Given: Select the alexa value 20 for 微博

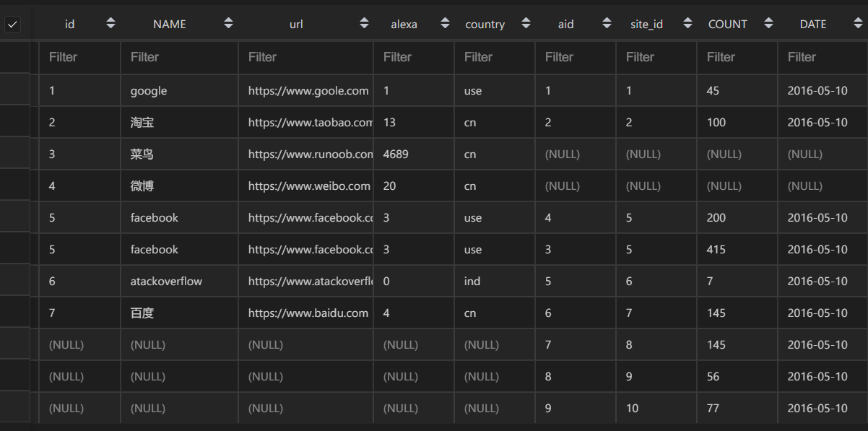Looking at the screenshot, I should click(414, 186).
